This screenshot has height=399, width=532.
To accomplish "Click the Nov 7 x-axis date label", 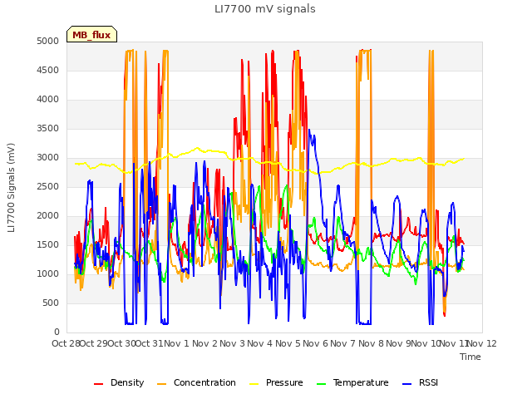I will point(342,343).
